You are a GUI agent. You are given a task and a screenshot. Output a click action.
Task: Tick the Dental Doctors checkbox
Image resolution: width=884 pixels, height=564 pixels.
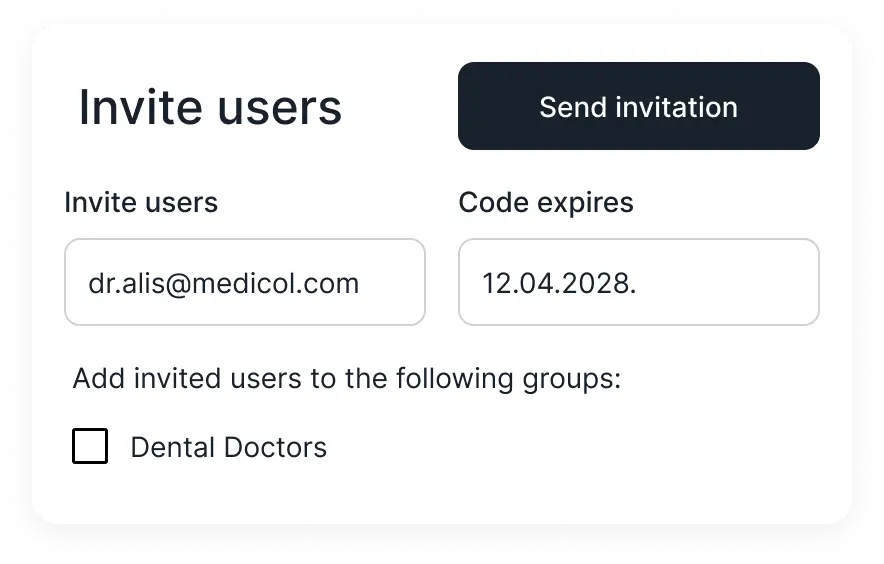(90, 446)
